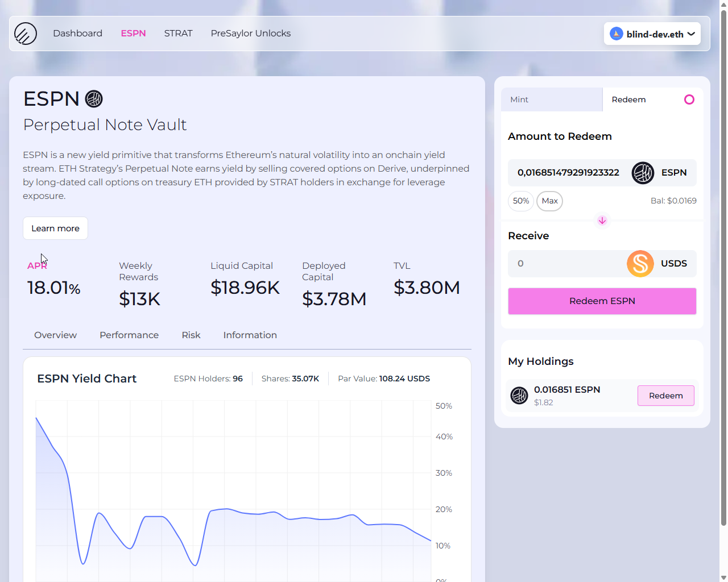Click the ESPN icon under My Holdings
This screenshot has height=582, width=728.
519,396
